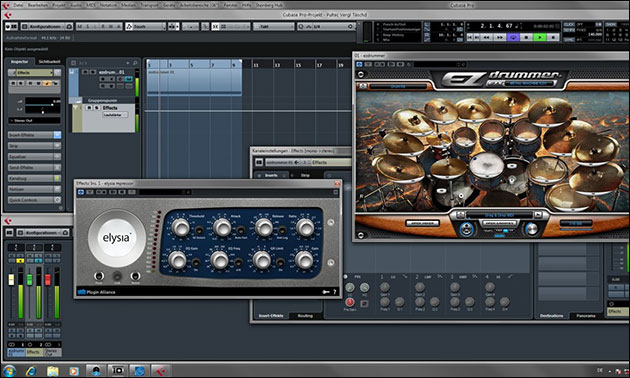Switch to the Routing tab in Kanaleinstellungen

point(305,316)
